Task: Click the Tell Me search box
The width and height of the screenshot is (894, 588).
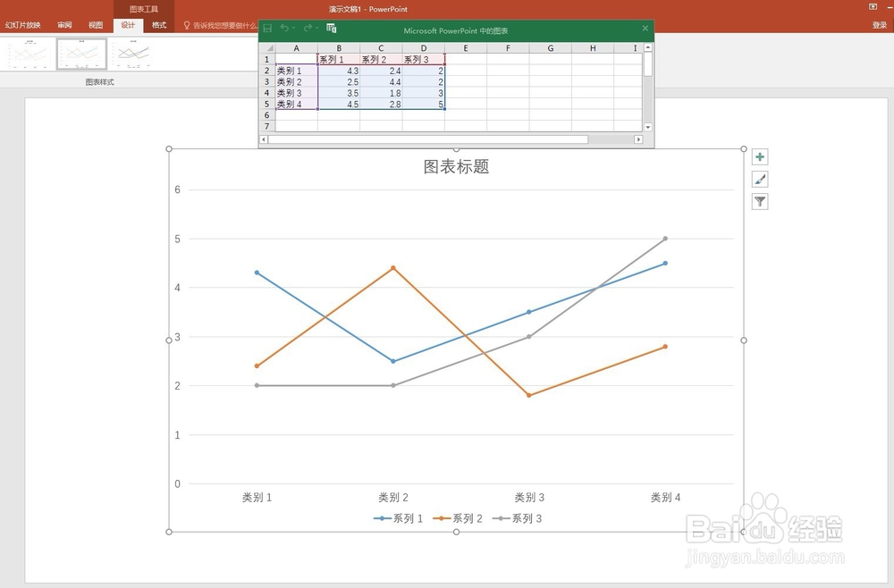Action: point(221,25)
